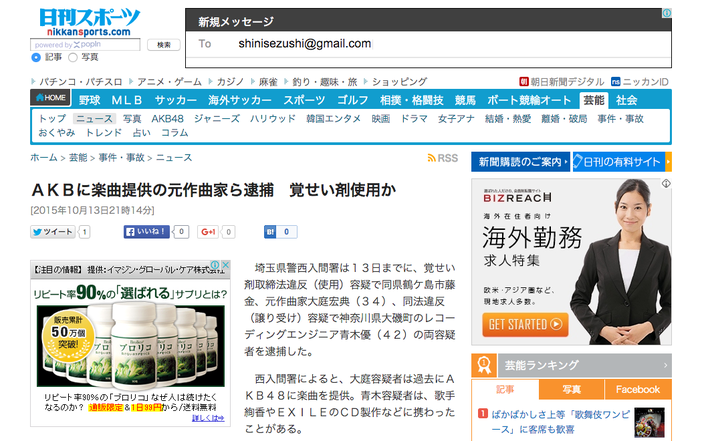Click the パチンコ・パチスロ link
This screenshot has width=702, height=441.
pos(81,82)
